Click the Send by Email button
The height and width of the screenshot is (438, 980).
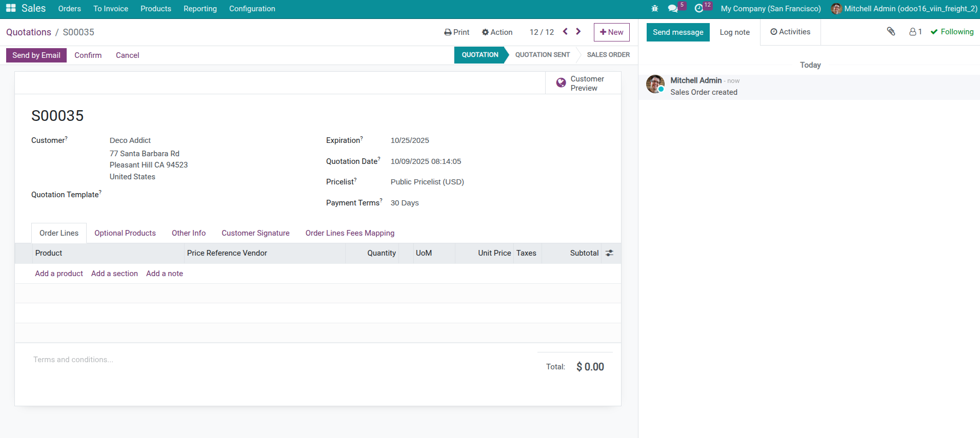(36, 55)
